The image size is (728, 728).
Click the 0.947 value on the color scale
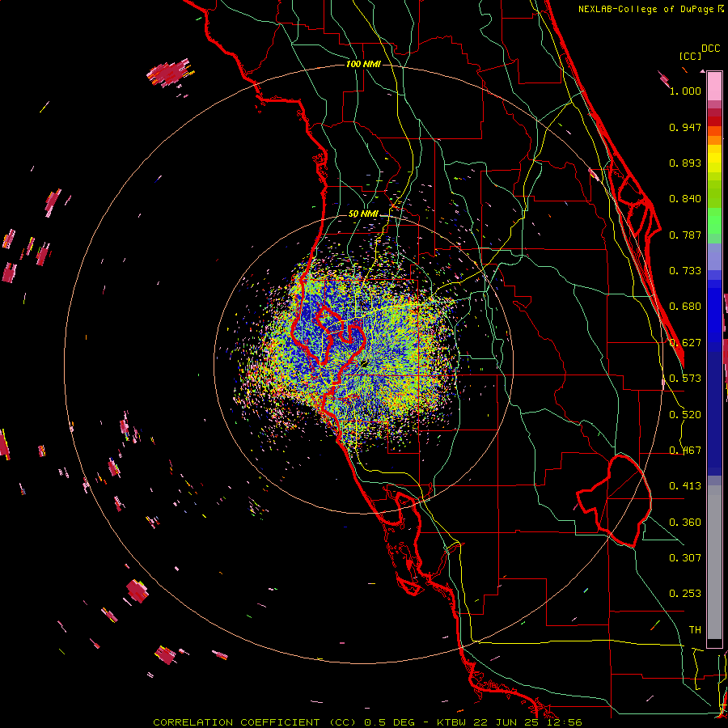685,127
